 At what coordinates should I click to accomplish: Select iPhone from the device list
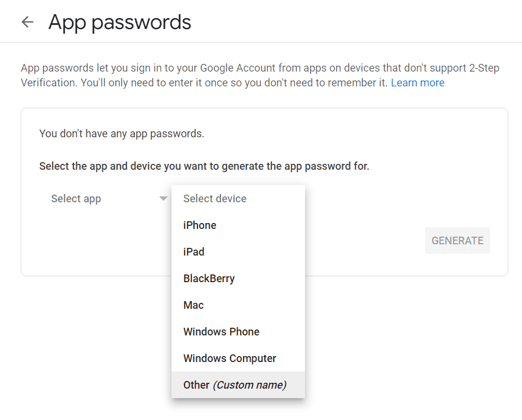click(x=200, y=225)
